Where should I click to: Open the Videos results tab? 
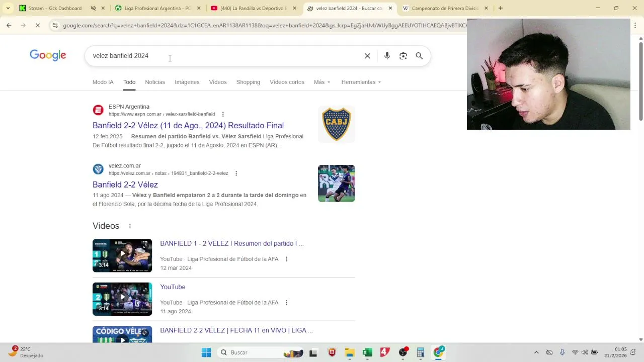(218, 82)
